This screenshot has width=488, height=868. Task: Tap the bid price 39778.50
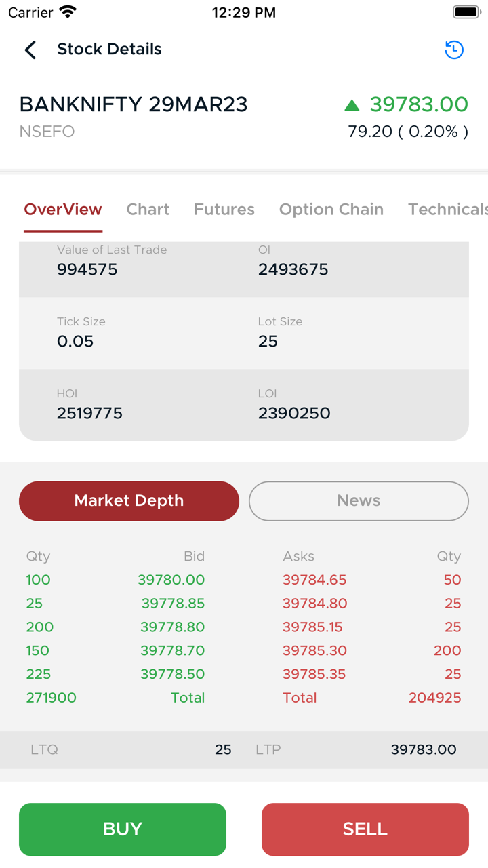click(172, 674)
